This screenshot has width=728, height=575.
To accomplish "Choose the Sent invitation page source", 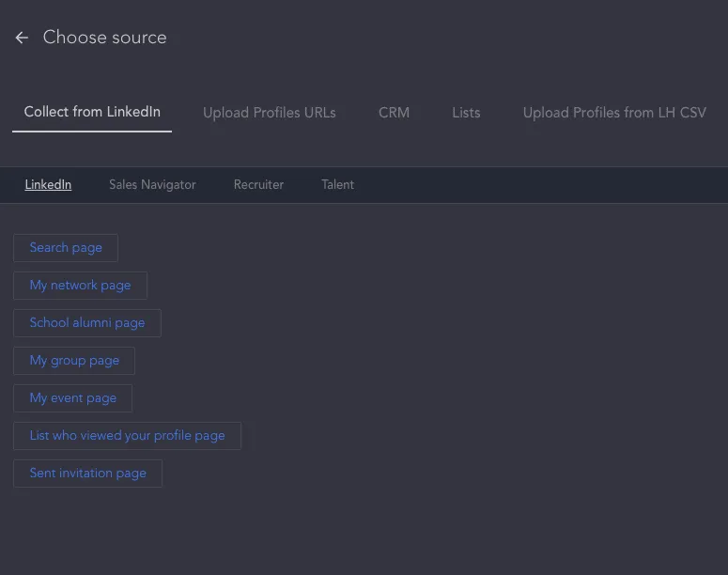I will click(x=87, y=474).
